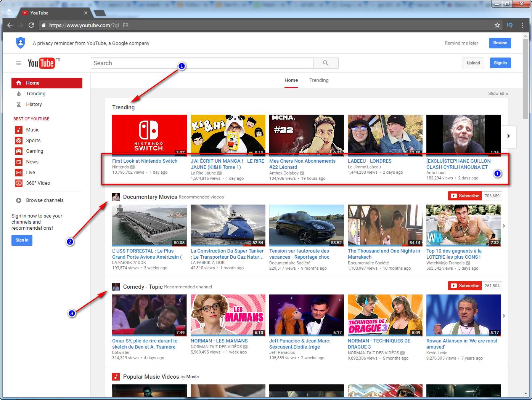Click the browser forward arrow

21,25
